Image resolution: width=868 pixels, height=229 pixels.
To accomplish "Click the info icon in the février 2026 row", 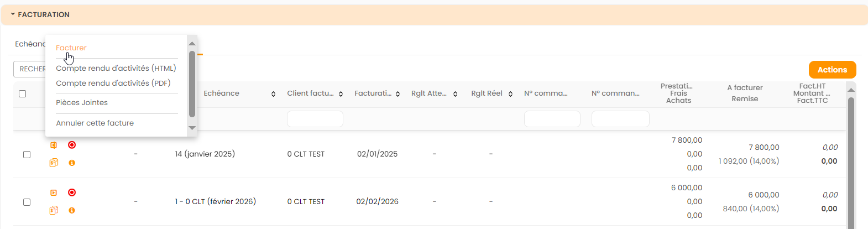I will (x=72, y=211).
